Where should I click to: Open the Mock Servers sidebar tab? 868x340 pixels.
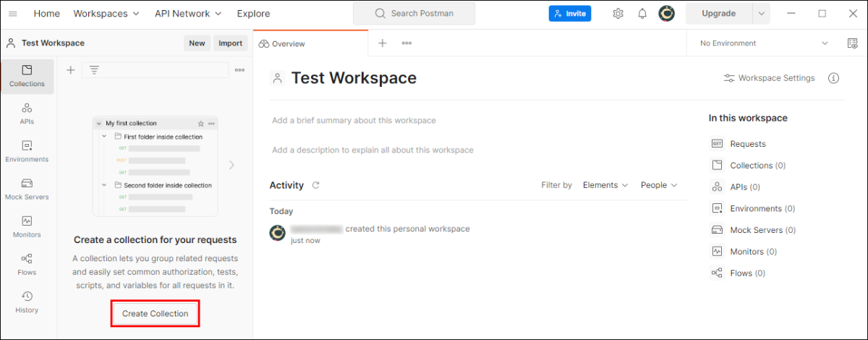(27, 189)
